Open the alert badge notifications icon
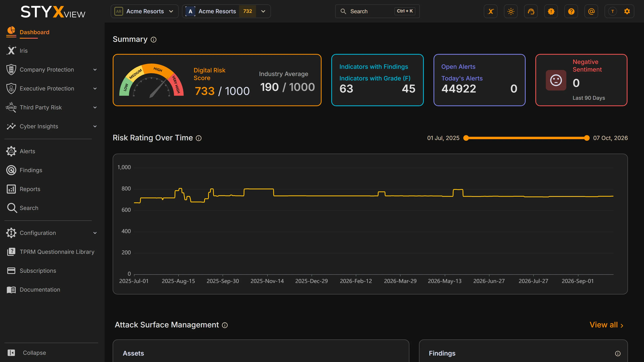 [551, 11]
